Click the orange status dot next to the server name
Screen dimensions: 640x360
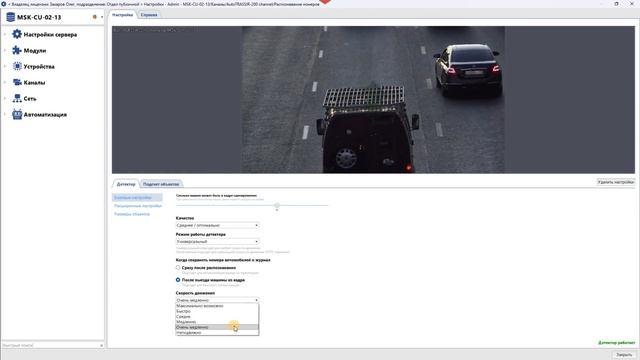pyautogui.click(x=95, y=17)
